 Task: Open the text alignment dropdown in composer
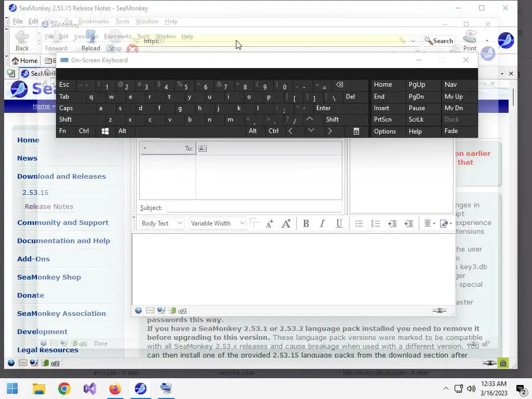[429, 223]
